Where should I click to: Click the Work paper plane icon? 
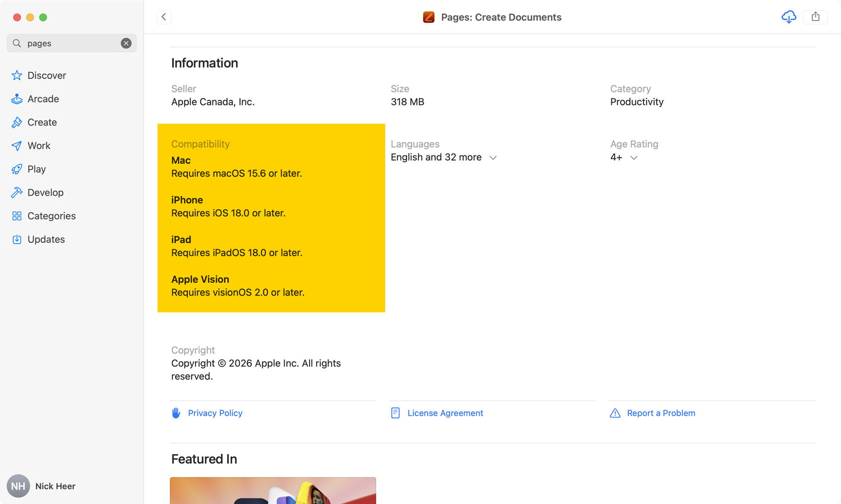[x=17, y=146]
